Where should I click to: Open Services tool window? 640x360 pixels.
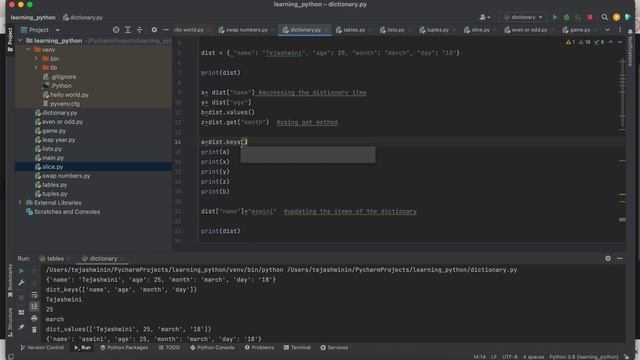click(334, 347)
